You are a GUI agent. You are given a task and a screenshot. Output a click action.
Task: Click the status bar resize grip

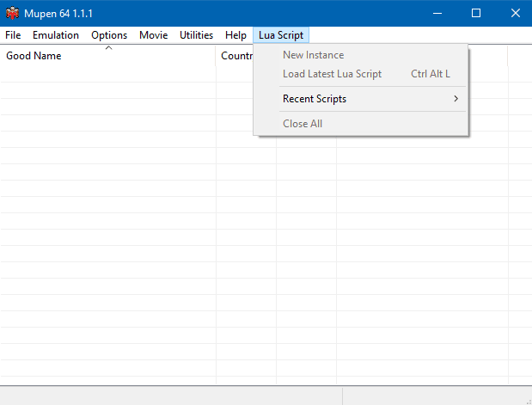point(528,401)
